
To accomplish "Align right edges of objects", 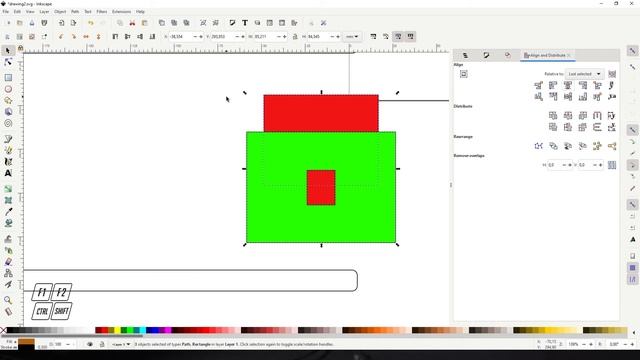I will point(582,85).
